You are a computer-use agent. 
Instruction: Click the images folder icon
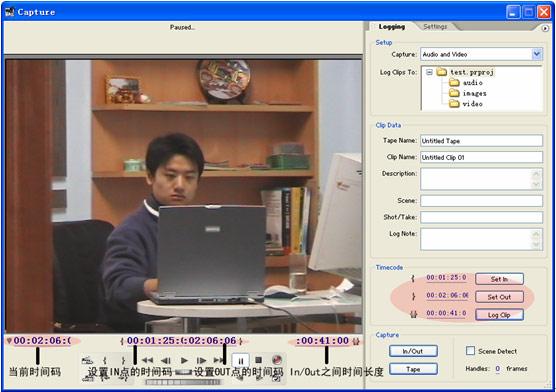pos(454,93)
